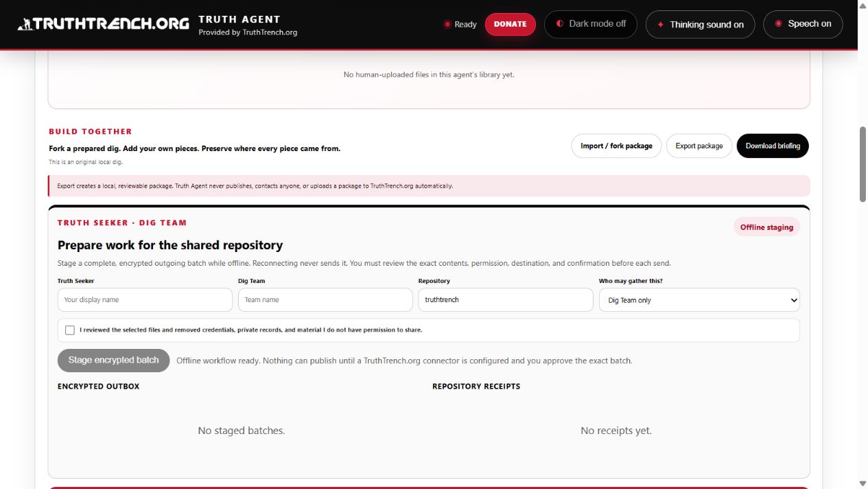Click the red speech indicator icon

(x=779, y=24)
